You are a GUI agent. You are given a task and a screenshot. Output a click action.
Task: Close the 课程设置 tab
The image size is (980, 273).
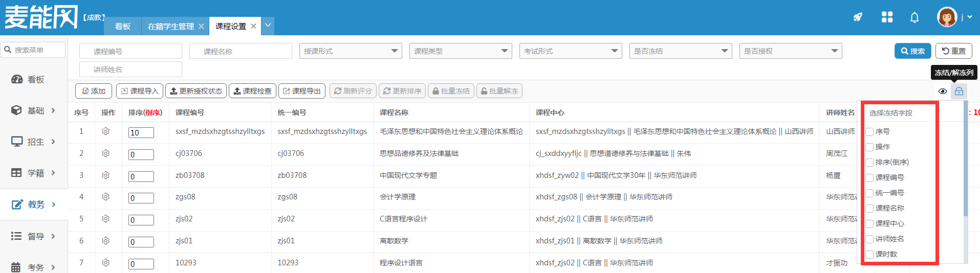(253, 26)
